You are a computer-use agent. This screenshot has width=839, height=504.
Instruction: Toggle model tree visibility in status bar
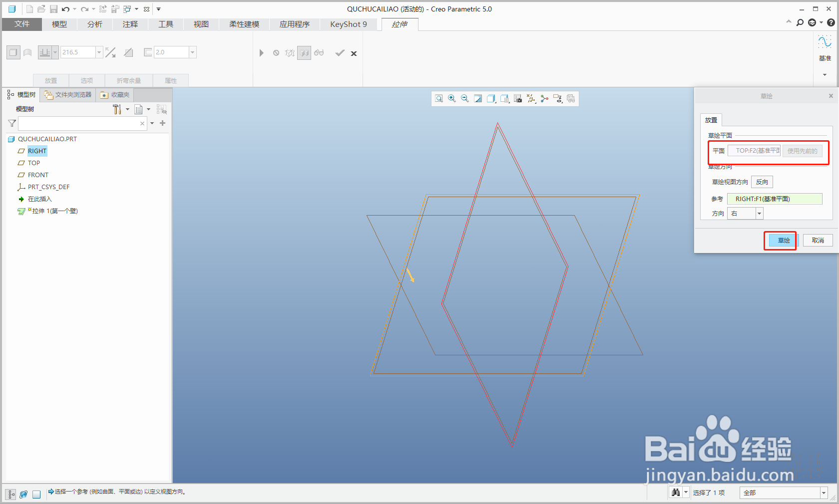click(11, 495)
